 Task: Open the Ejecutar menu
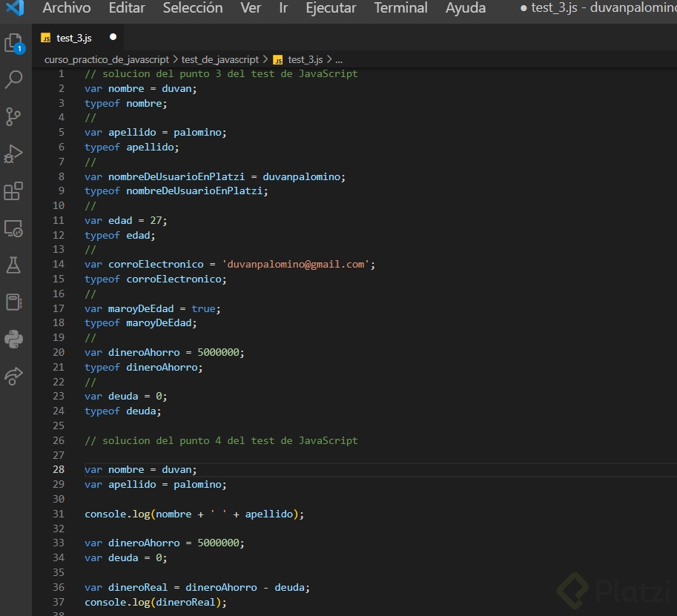click(331, 7)
